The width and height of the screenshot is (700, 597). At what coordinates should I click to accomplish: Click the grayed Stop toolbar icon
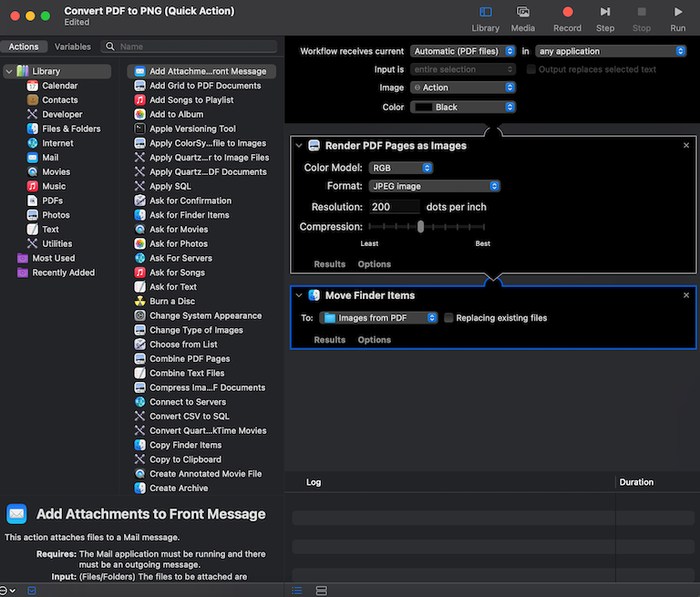click(642, 12)
